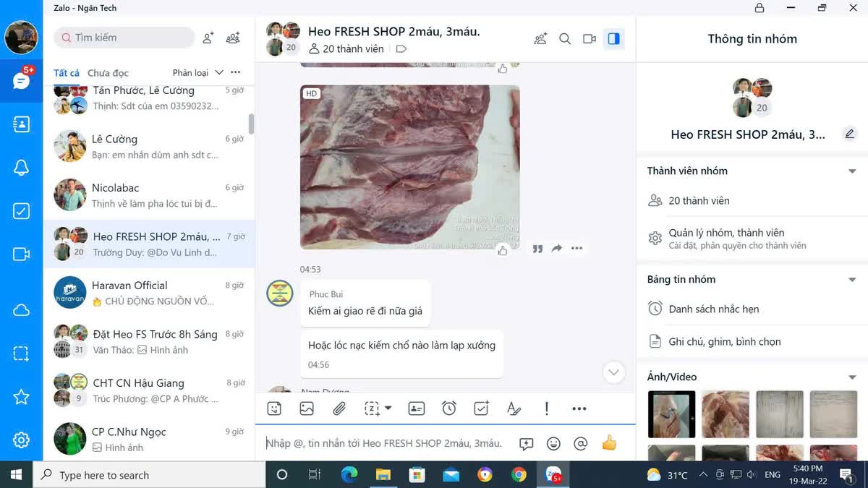Open Zalo Cloud icon in sidebar
The image size is (868, 488).
[21, 310]
